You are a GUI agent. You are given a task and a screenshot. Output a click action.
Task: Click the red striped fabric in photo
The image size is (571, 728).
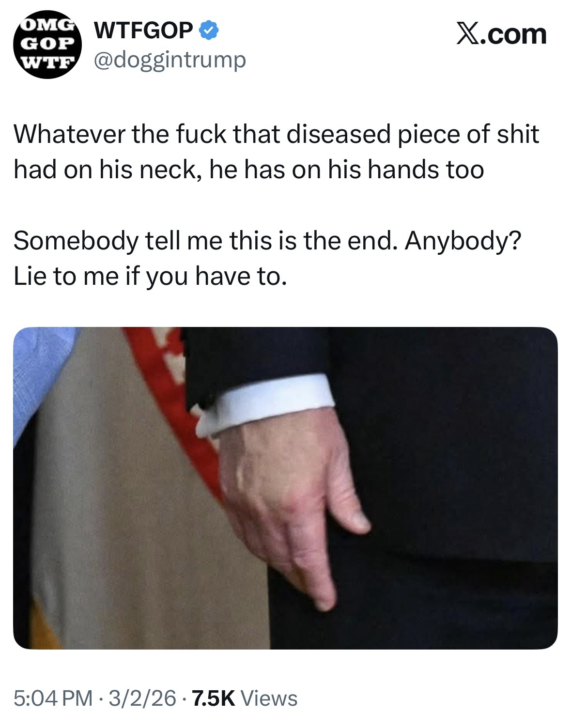[x=179, y=412]
